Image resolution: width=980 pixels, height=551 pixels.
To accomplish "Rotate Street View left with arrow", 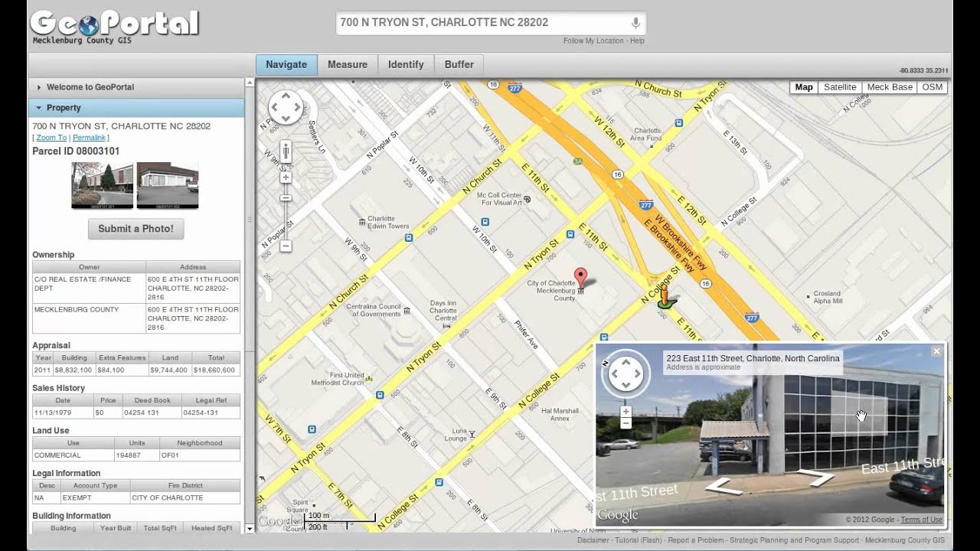I will (x=616, y=374).
